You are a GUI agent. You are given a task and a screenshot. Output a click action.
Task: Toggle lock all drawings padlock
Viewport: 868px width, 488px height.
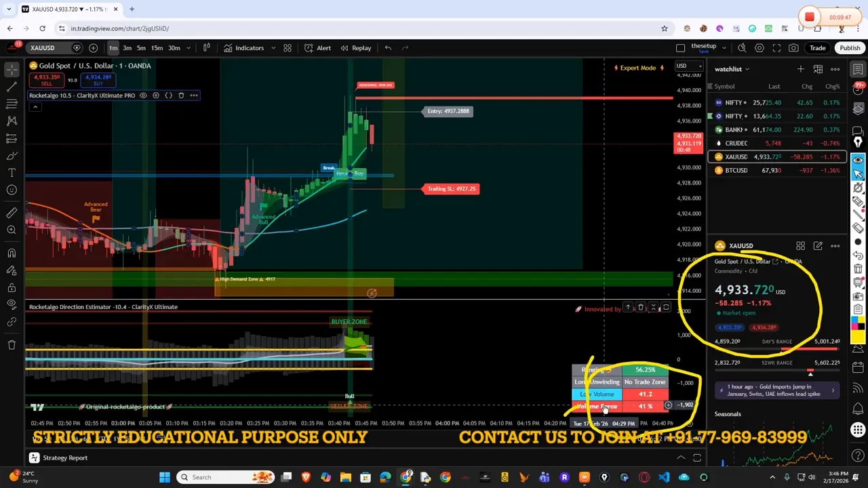12,287
